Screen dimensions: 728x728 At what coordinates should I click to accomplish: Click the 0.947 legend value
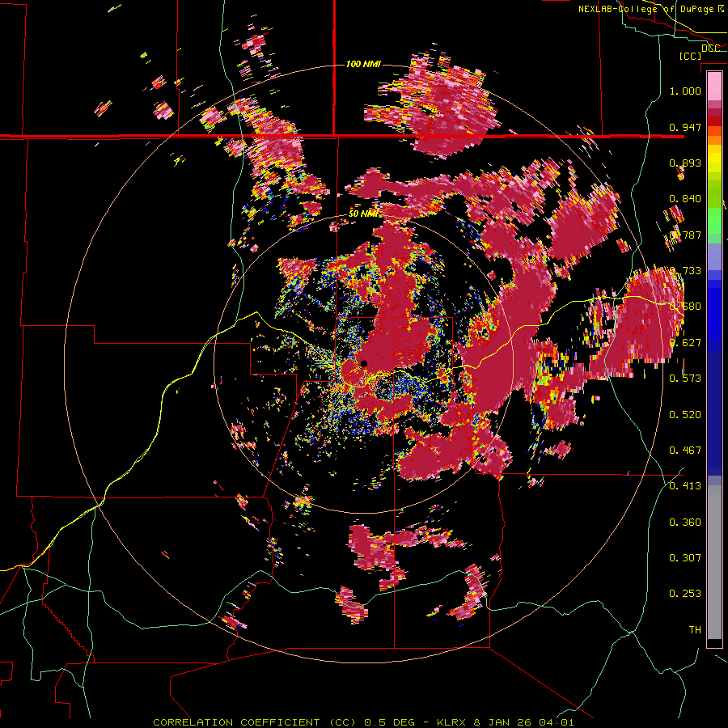click(685, 127)
